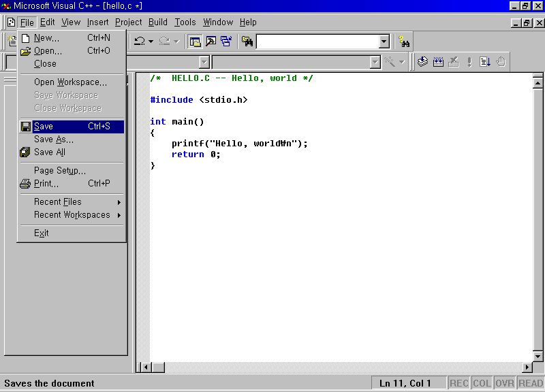Click the Open folder icon in File menu

point(25,51)
